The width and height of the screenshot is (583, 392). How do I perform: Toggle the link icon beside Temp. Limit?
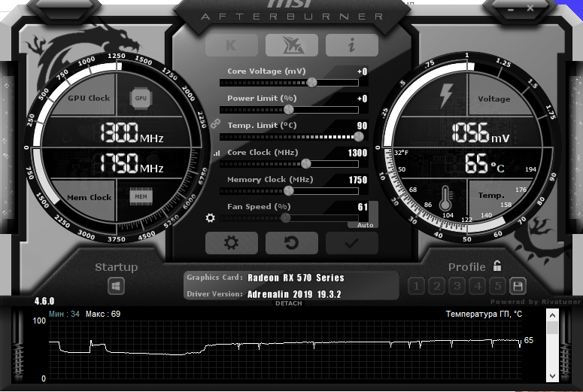(x=215, y=123)
